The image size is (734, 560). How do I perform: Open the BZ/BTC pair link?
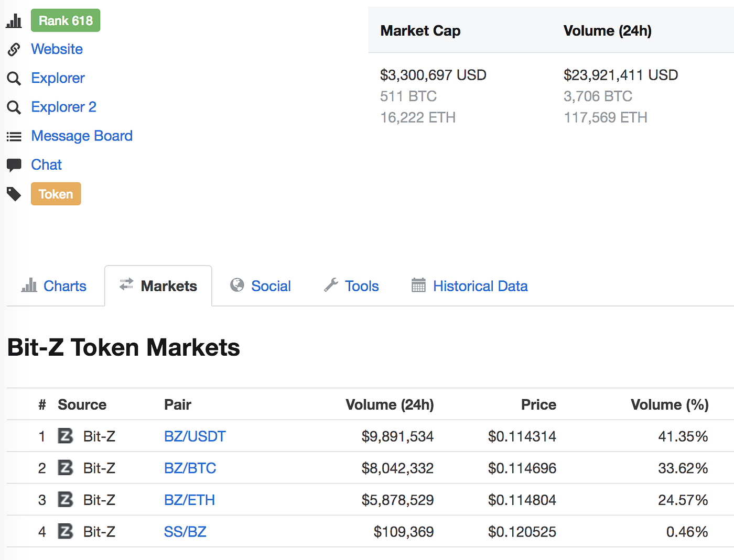point(190,468)
